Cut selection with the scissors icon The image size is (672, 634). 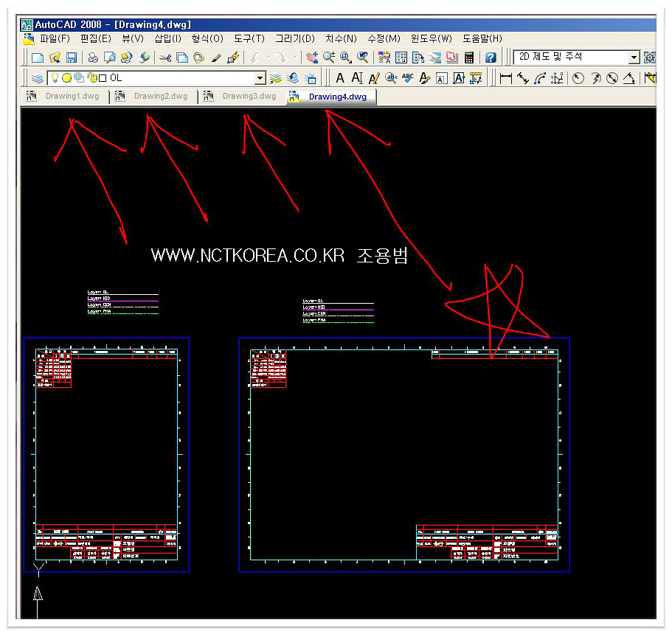[x=165, y=58]
